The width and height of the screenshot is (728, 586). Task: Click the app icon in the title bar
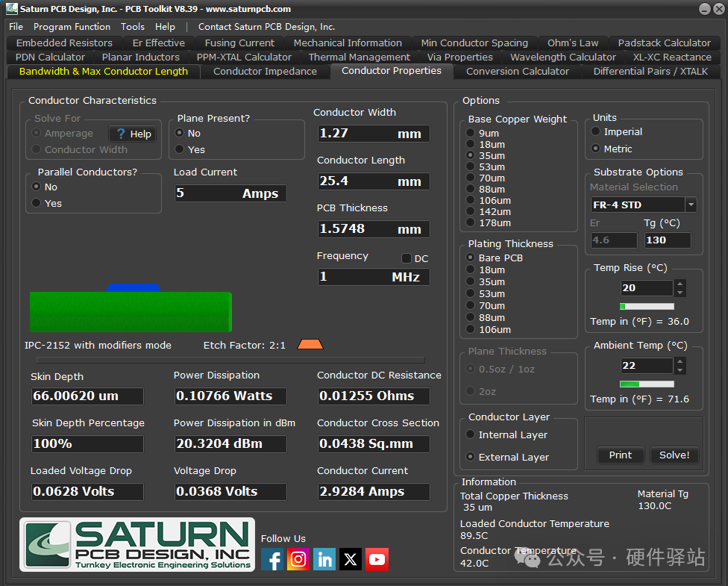click(x=12, y=8)
